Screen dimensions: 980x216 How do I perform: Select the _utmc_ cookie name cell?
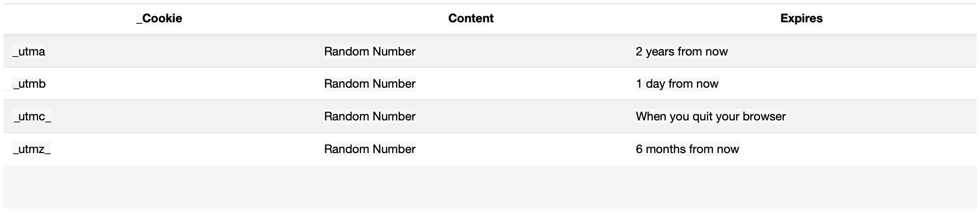(32, 116)
